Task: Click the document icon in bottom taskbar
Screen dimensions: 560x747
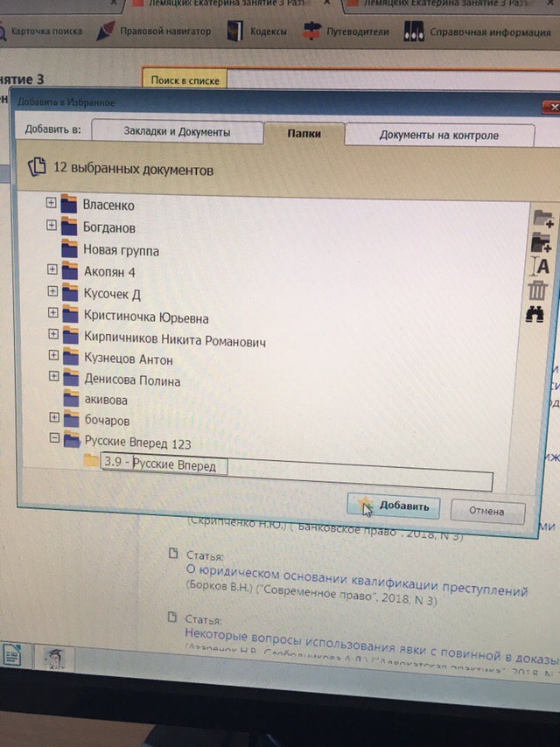Action: 12,654
